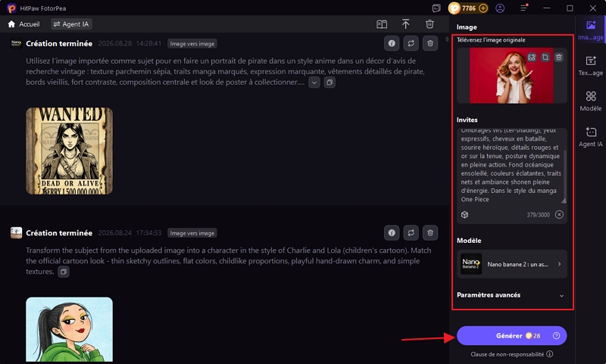Copy the Charlie and Lola prompt
The image size is (606, 364).
click(64, 272)
